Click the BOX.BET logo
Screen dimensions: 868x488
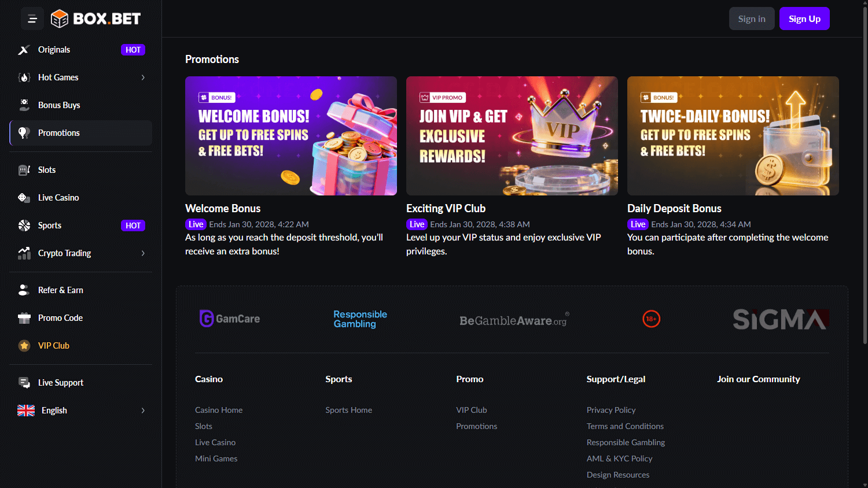click(95, 18)
